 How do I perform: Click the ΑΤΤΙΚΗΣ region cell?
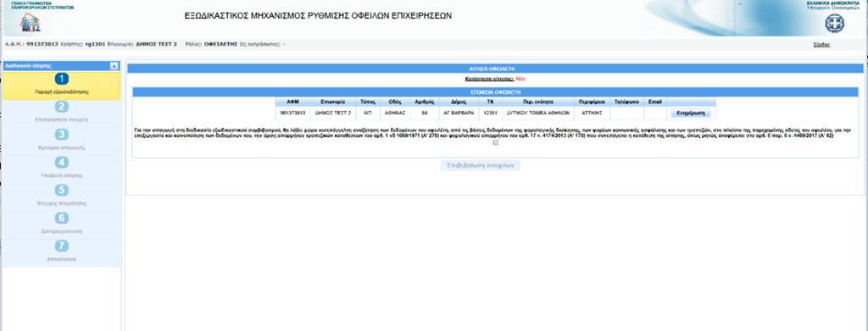point(591,113)
